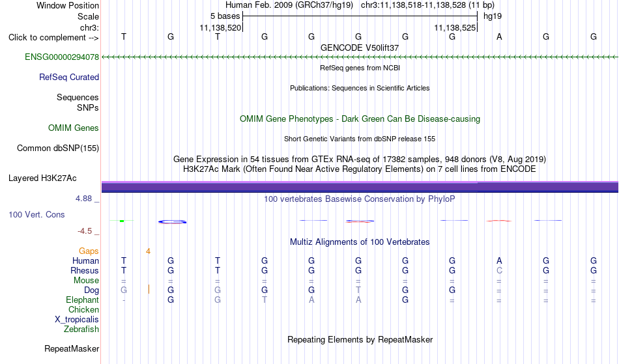The image size is (619, 364).
Task: Click the 100 Vert. Cons label
Action: (36, 214)
